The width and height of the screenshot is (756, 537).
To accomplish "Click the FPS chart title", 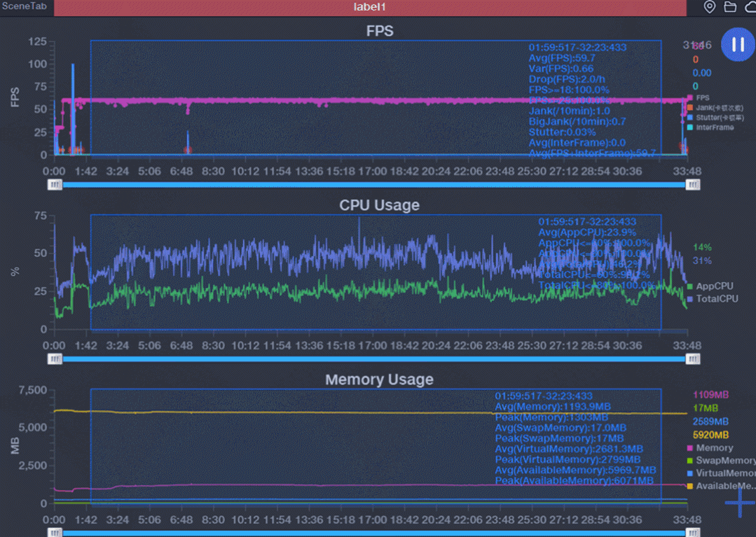I will pyautogui.click(x=380, y=32).
